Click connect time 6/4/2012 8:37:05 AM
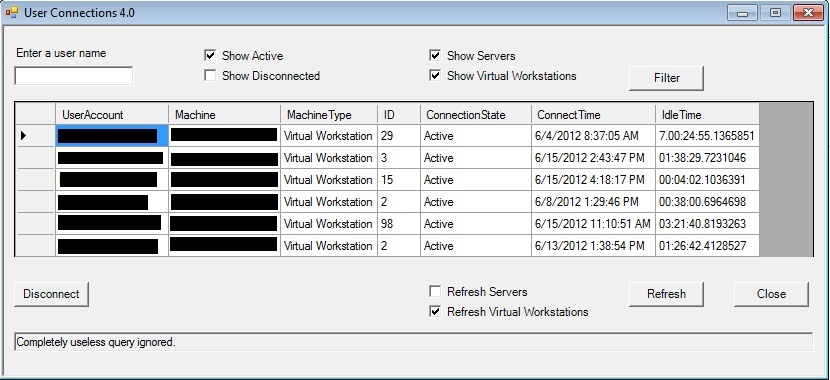The image size is (830, 380). [x=593, y=136]
